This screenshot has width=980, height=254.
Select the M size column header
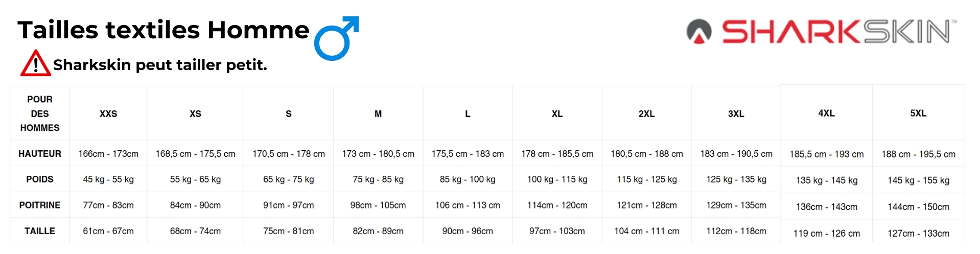[x=378, y=113]
